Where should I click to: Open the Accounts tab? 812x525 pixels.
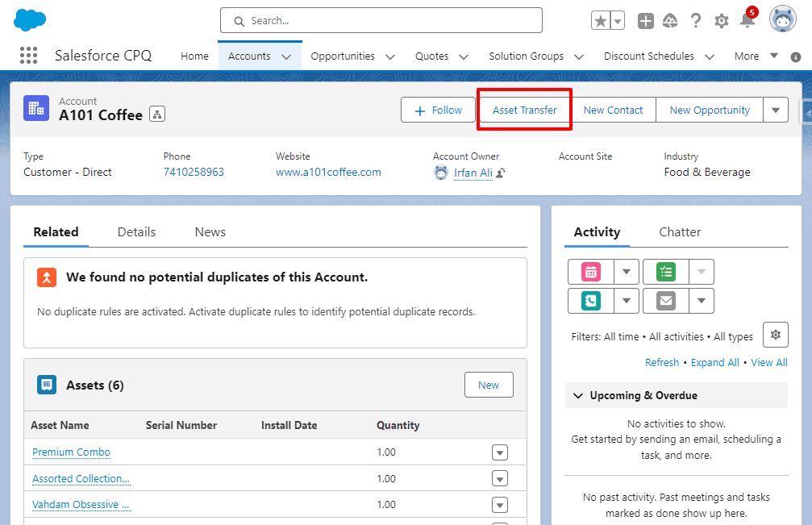[249, 56]
